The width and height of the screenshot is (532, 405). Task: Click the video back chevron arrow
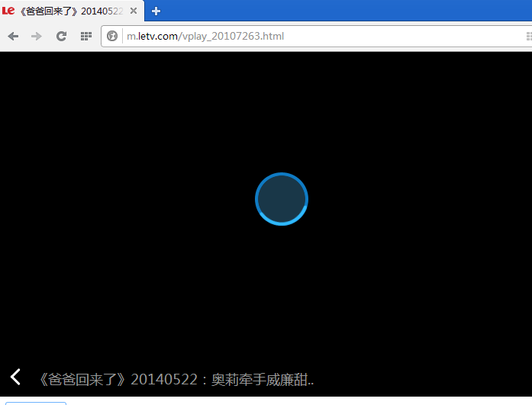(x=15, y=377)
